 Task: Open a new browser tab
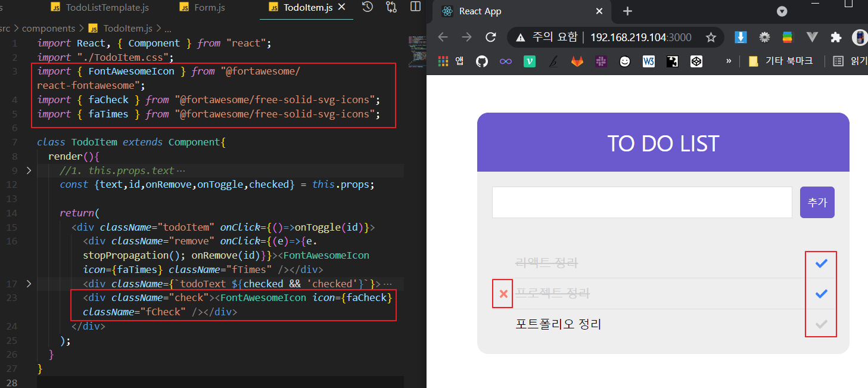627,11
